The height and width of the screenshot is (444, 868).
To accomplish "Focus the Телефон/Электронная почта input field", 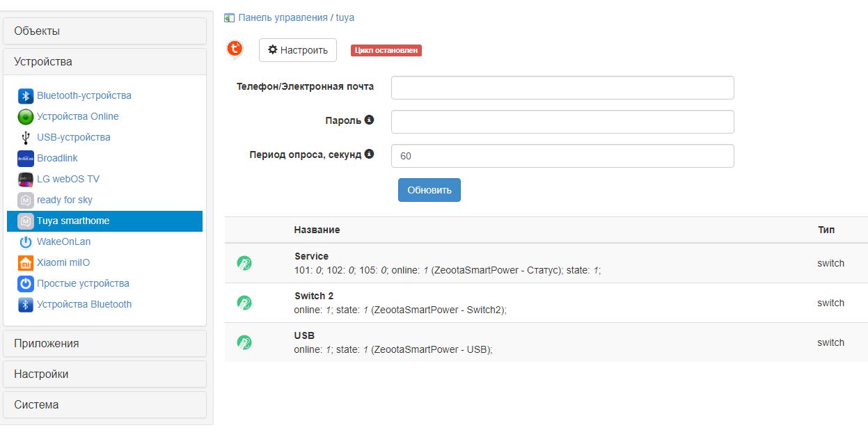I will coord(562,88).
